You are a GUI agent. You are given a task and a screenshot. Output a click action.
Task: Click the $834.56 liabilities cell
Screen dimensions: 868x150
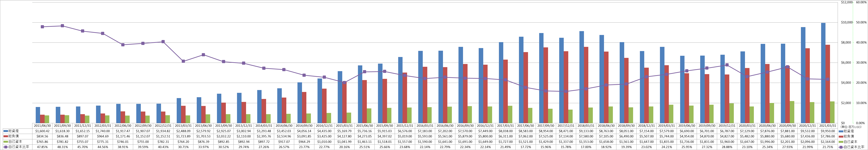43,136
